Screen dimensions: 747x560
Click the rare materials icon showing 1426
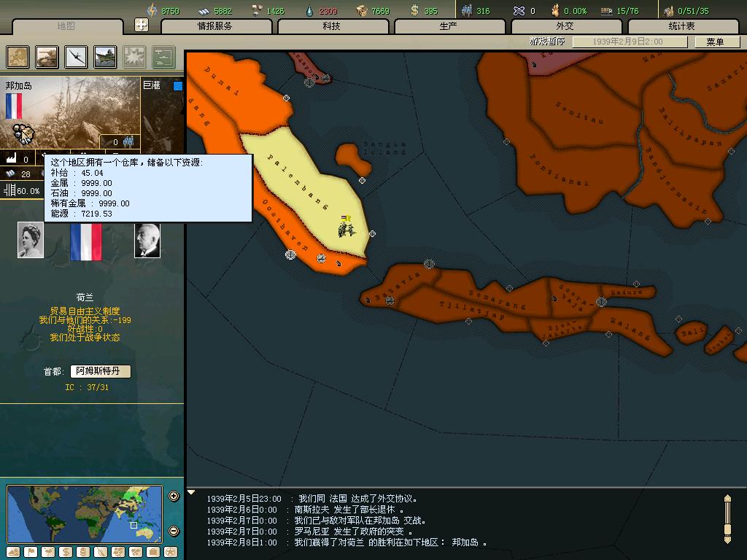[x=258, y=10]
